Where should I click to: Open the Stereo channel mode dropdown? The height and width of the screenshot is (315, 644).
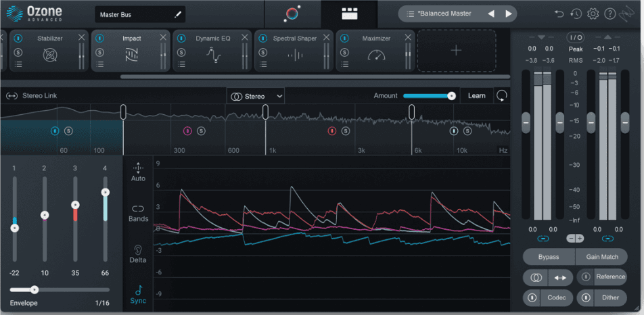click(x=256, y=97)
